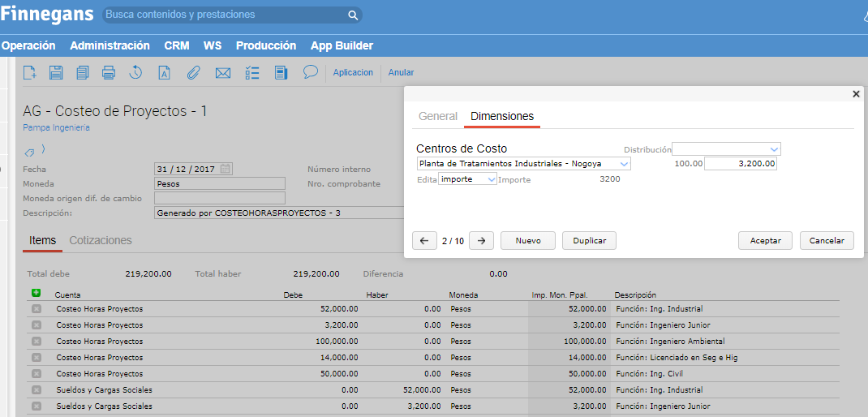
Task: Open the history clock icon
Action: [135, 73]
